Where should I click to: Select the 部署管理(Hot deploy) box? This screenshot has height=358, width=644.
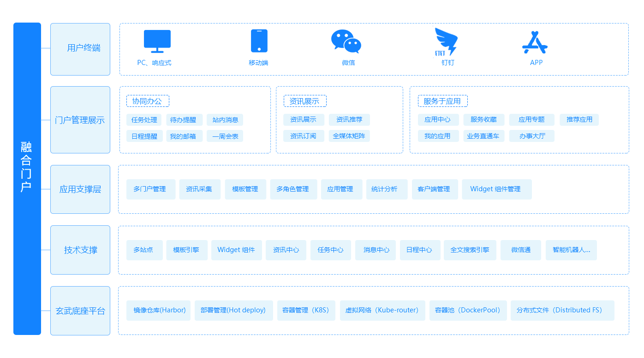(233, 311)
